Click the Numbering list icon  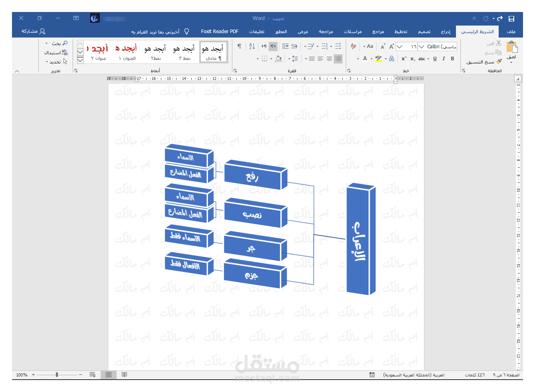(x=324, y=46)
